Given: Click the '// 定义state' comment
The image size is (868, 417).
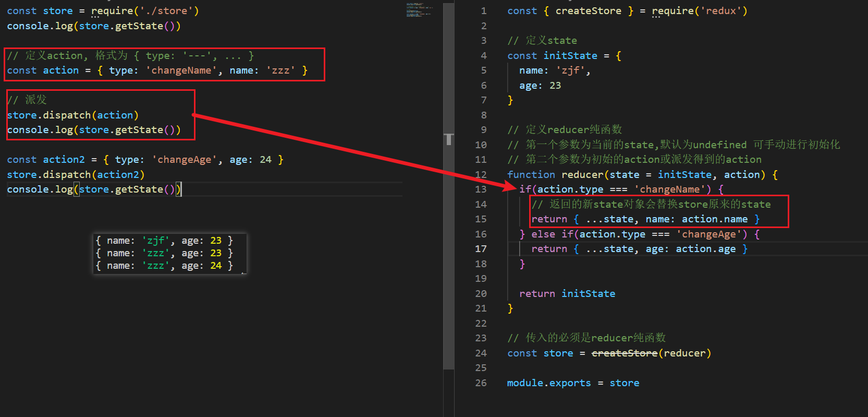Looking at the screenshot, I should coord(542,41).
